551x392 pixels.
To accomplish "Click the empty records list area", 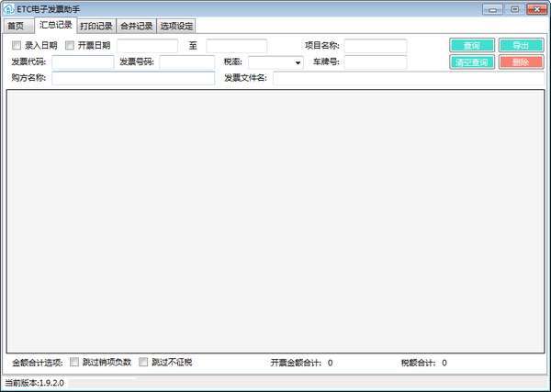I will point(275,221).
